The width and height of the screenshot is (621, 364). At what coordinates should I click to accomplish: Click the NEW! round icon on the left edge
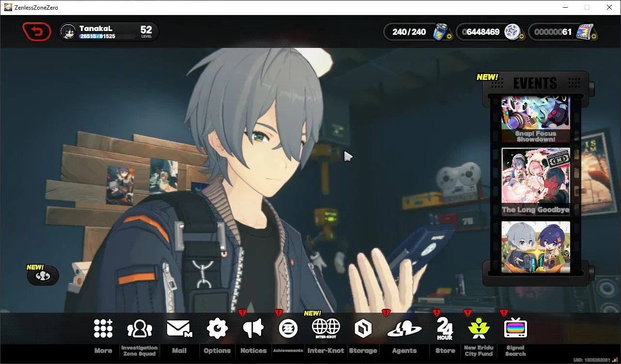(43, 275)
